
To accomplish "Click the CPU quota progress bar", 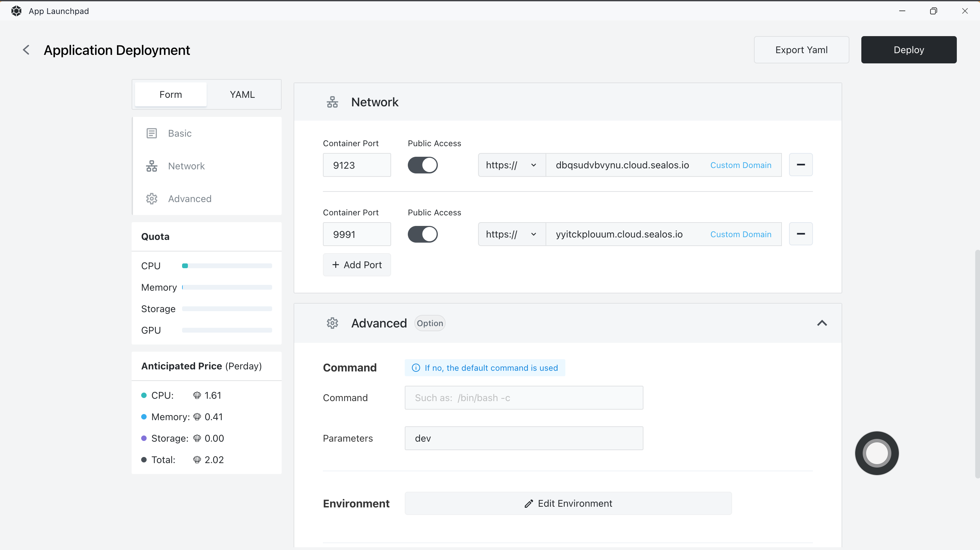I will 227,266.
